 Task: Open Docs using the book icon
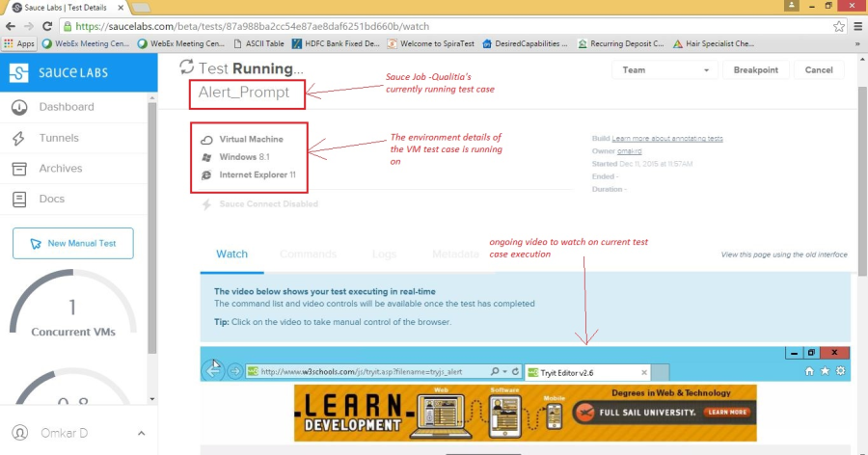(x=19, y=200)
